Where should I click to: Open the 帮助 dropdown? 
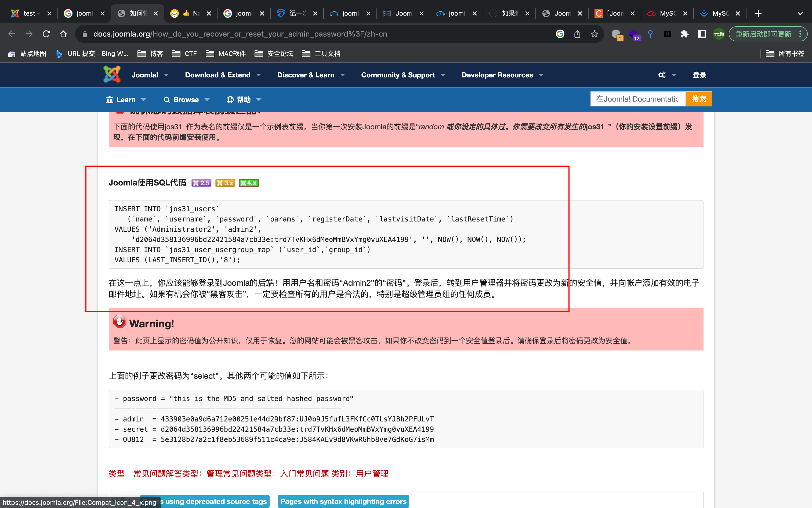click(244, 100)
